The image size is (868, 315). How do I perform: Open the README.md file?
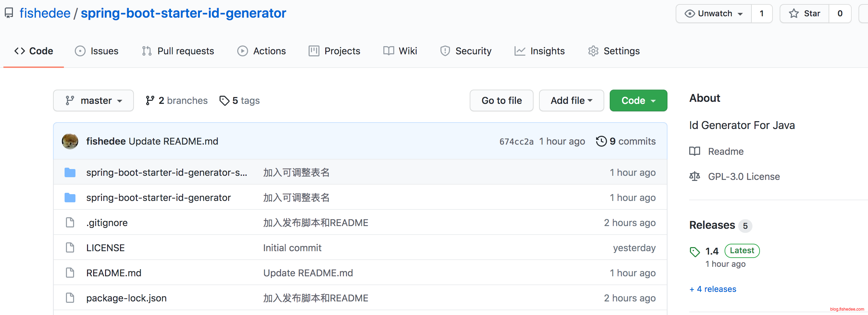point(114,273)
